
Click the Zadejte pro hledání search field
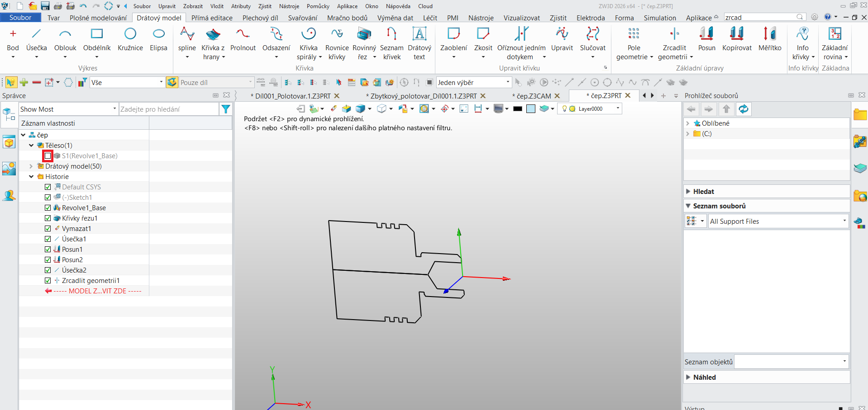169,109
